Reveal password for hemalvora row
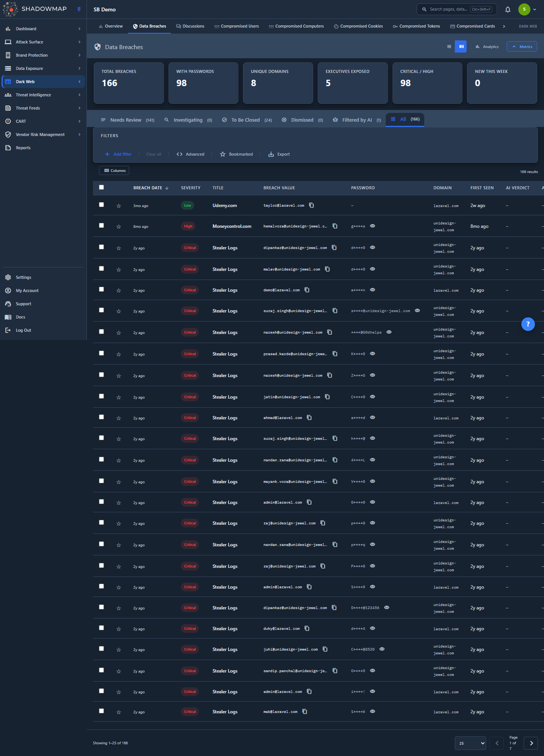Viewport: 544px width, 756px height. [x=372, y=226]
